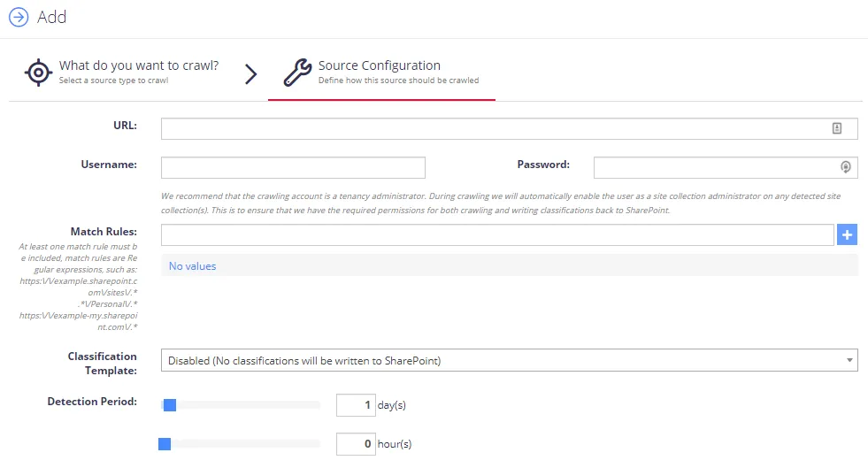Focus the Password input field
Screen dimensions: 868x468
[726, 167]
